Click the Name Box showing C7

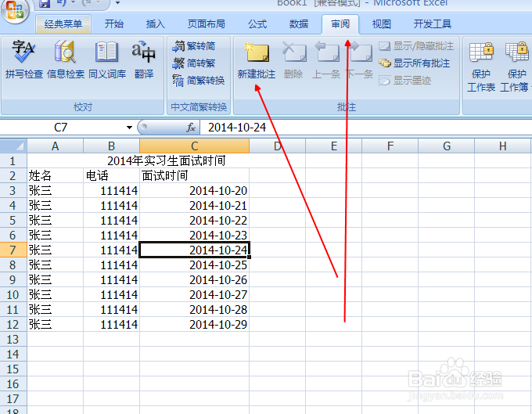[61, 128]
